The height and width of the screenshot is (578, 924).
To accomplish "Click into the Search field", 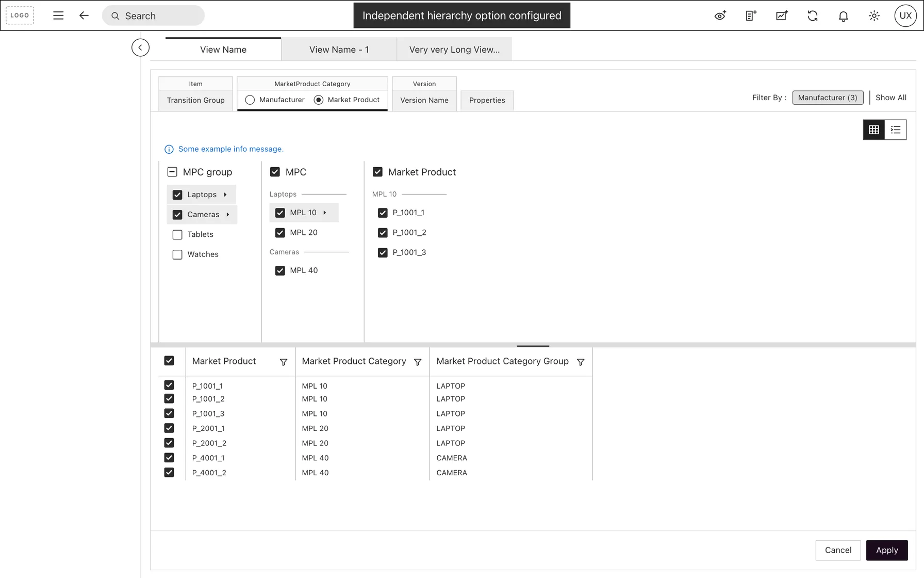I will pos(153,16).
